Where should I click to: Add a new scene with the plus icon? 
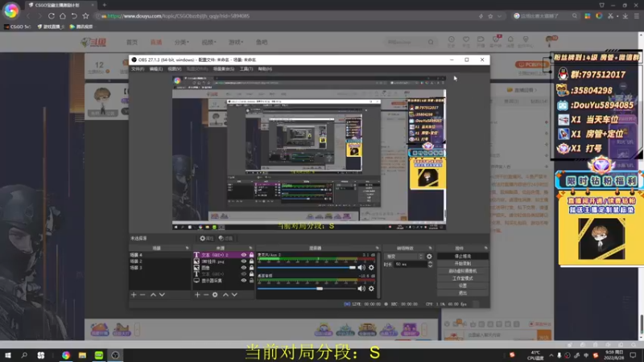click(x=134, y=294)
